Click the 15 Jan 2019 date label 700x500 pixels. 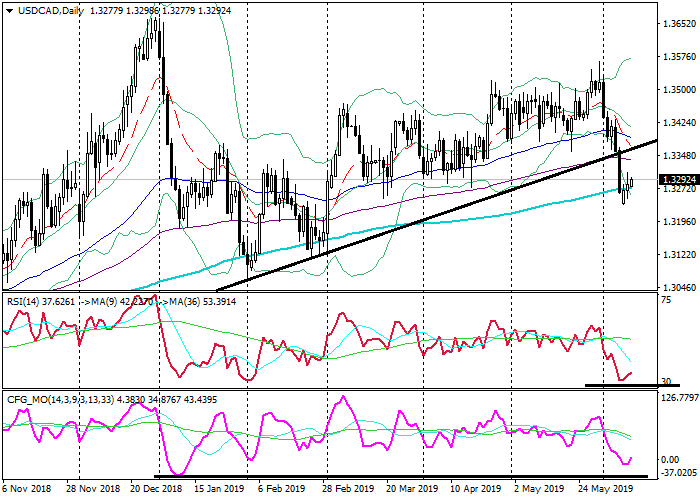(x=218, y=490)
